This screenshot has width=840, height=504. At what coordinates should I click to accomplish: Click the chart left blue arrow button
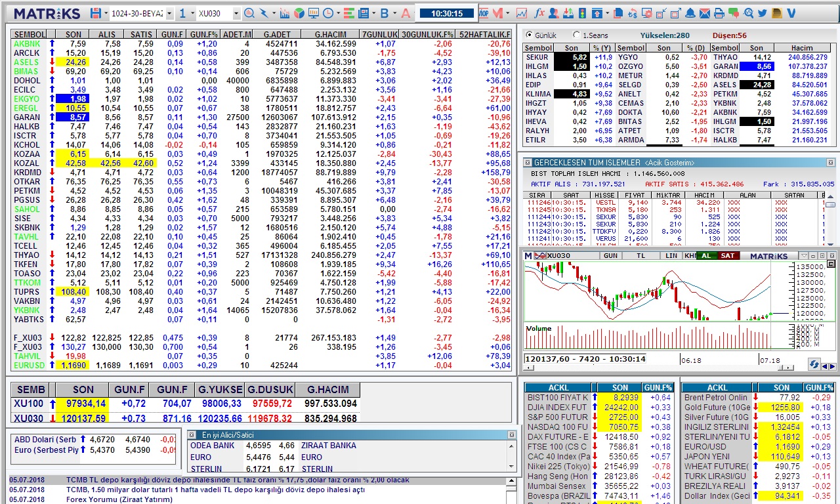pyautogui.click(x=826, y=366)
